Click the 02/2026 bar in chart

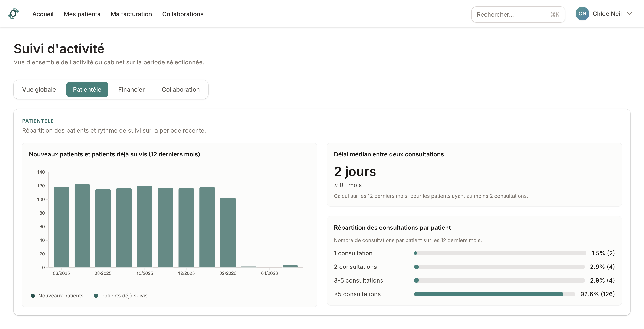coord(228,232)
